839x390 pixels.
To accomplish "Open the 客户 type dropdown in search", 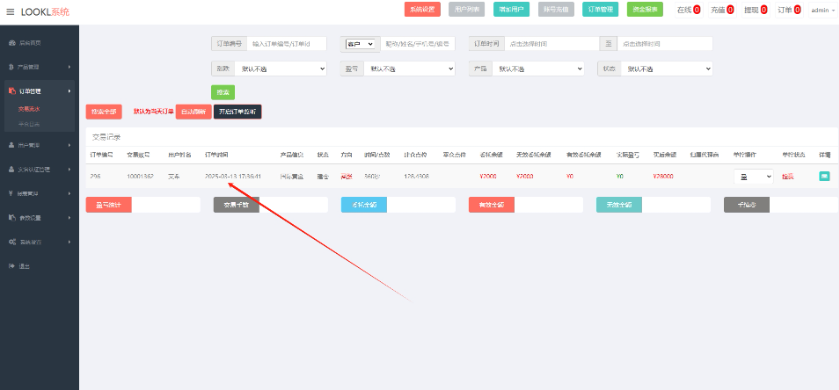I will 360,44.
